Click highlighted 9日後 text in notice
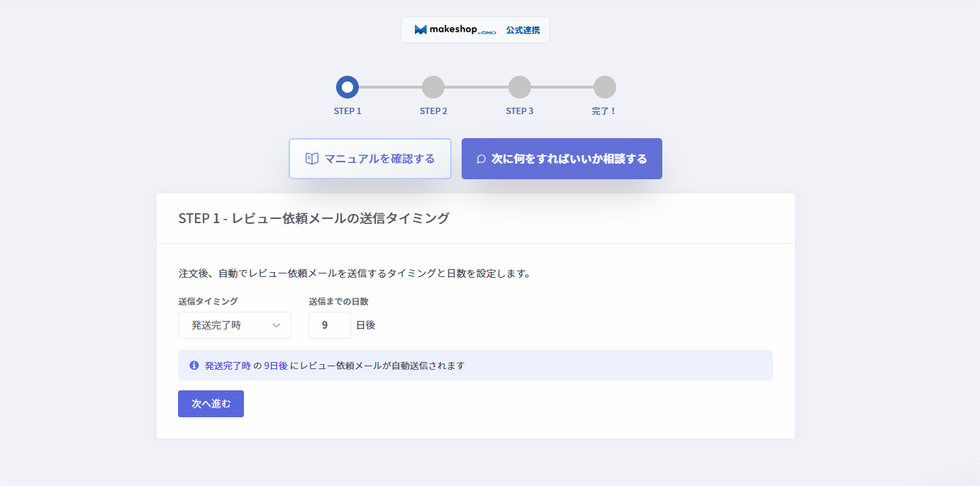 pos(276,366)
